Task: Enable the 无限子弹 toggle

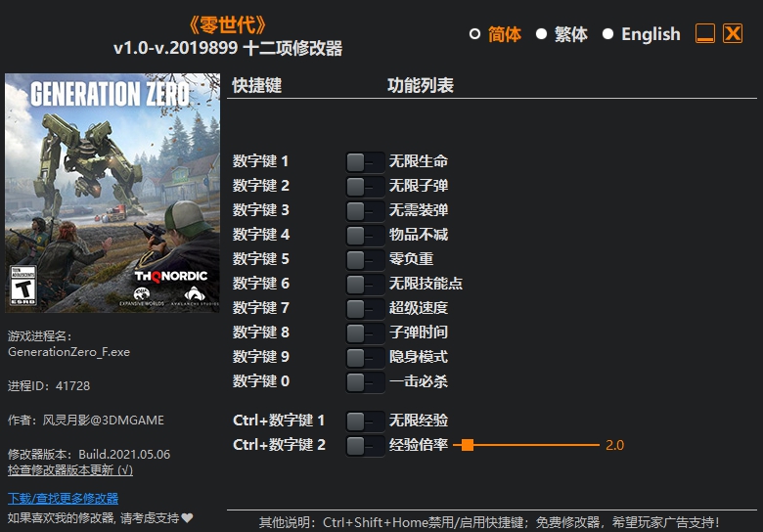Action: [365, 186]
